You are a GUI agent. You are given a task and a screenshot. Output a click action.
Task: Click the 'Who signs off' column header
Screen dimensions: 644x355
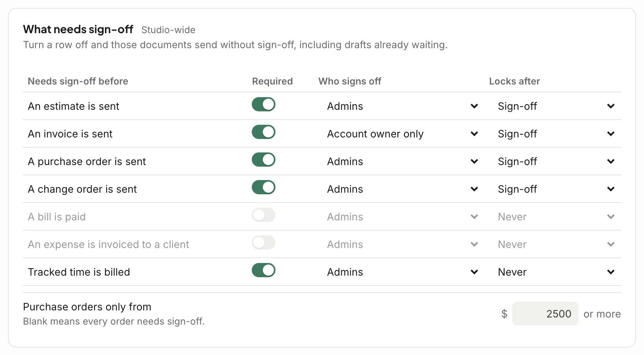tap(350, 81)
